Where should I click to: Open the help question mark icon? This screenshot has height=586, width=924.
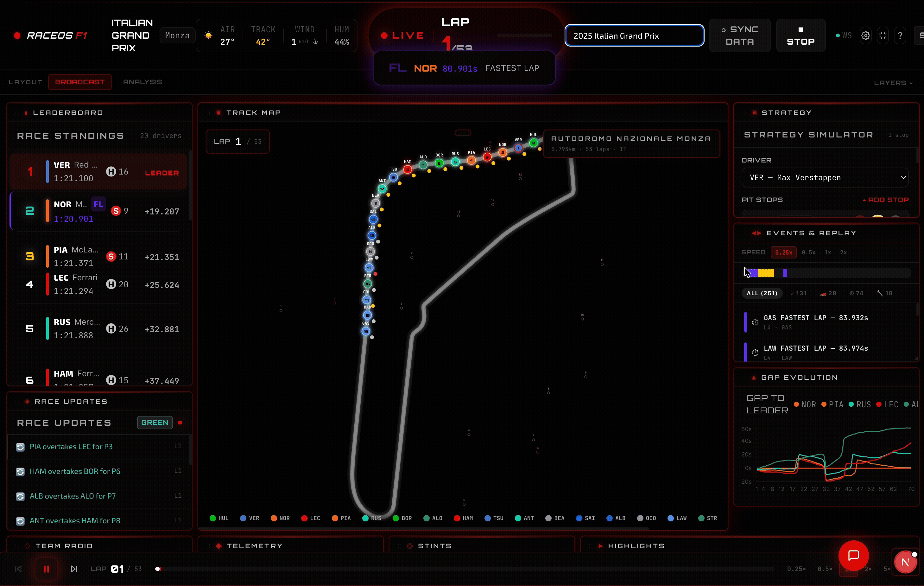(x=900, y=36)
